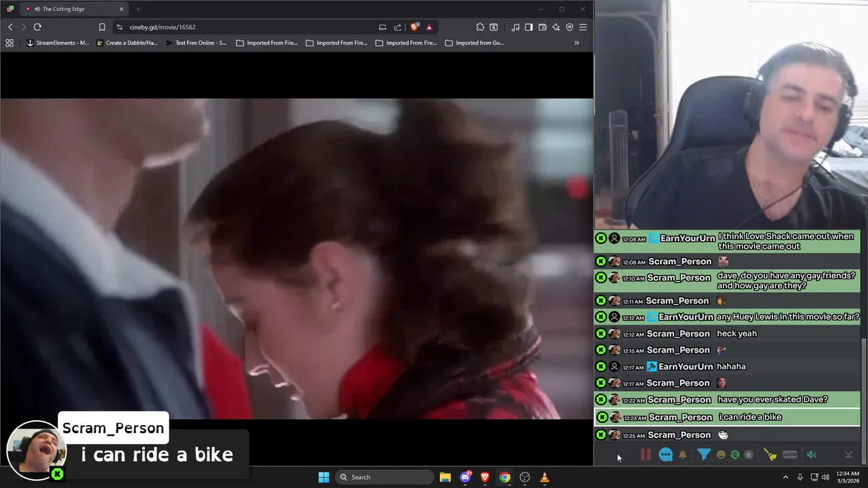Expand the first Imported From Fire bookmark folder

point(267,43)
